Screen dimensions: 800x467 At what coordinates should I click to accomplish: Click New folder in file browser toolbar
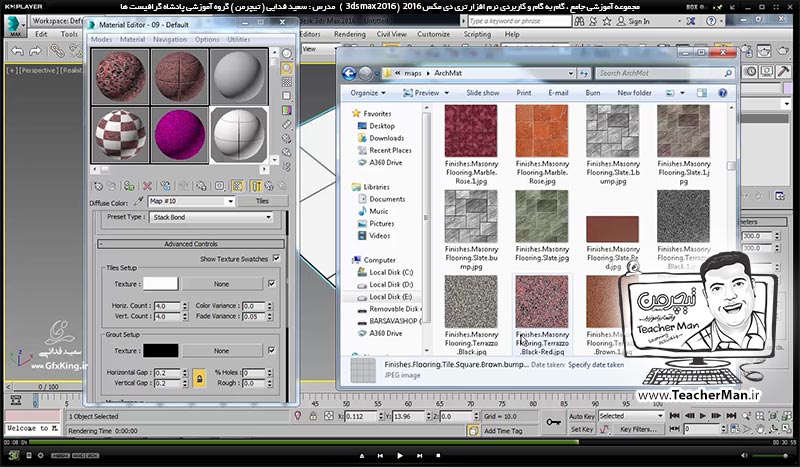pyautogui.click(x=634, y=93)
